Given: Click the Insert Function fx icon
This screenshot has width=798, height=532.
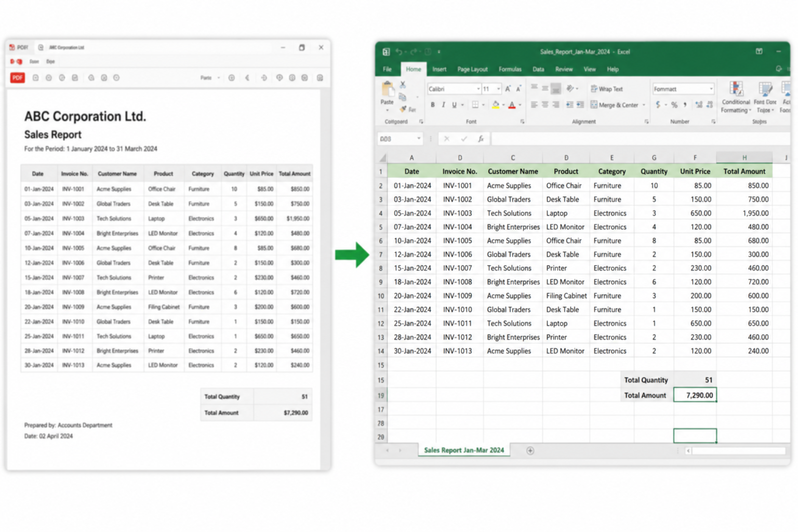Looking at the screenshot, I should click(481, 139).
